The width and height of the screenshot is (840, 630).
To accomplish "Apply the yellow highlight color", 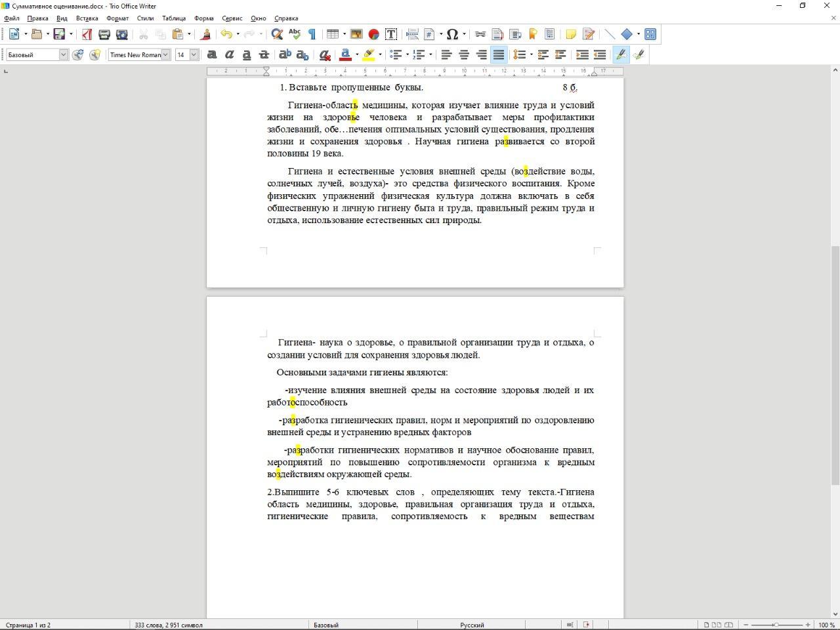I will coord(369,54).
